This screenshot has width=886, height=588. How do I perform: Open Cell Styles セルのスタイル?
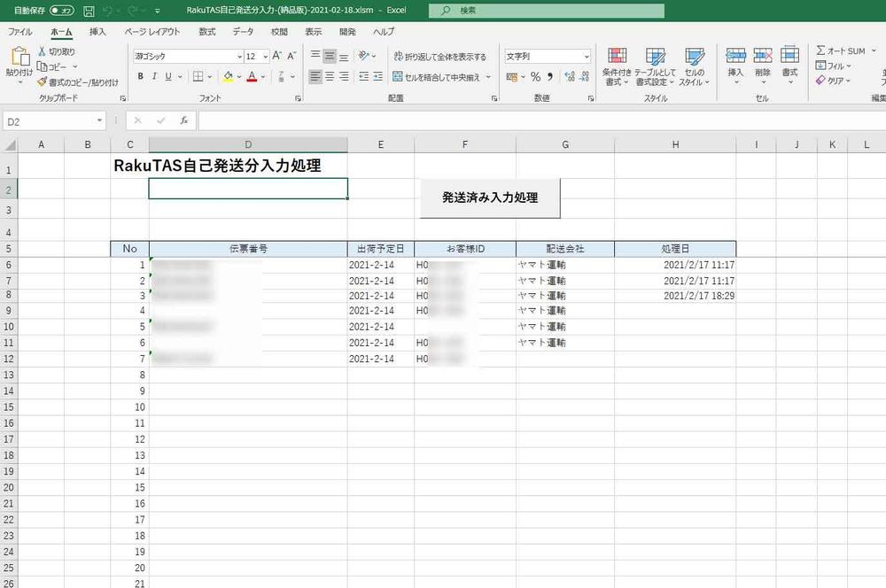(x=695, y=66)
